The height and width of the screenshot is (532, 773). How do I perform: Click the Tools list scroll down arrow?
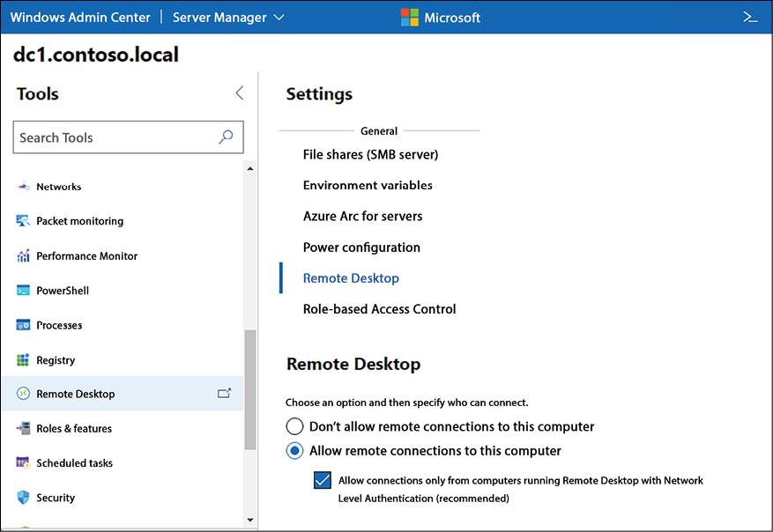coord(250,520)
